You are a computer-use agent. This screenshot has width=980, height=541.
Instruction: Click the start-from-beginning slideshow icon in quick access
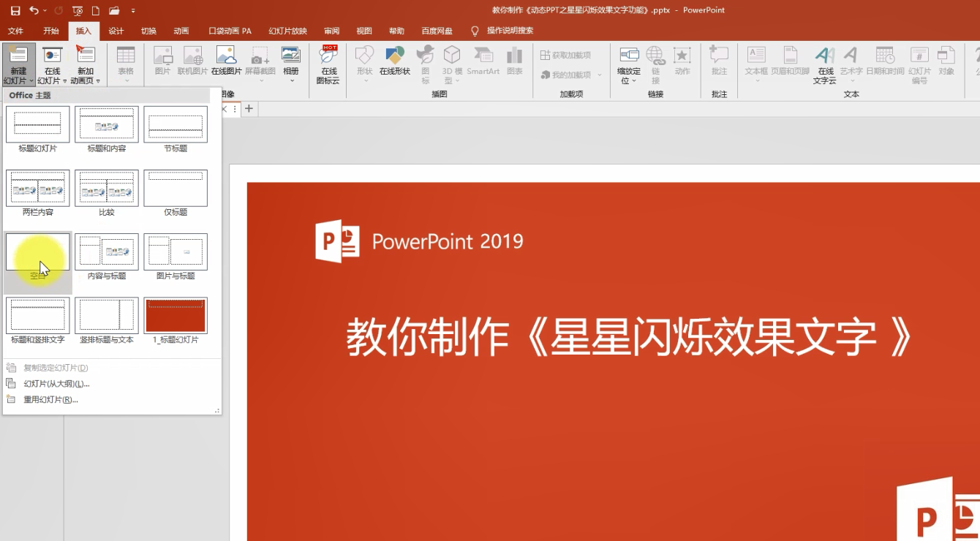tap(78, 10)
